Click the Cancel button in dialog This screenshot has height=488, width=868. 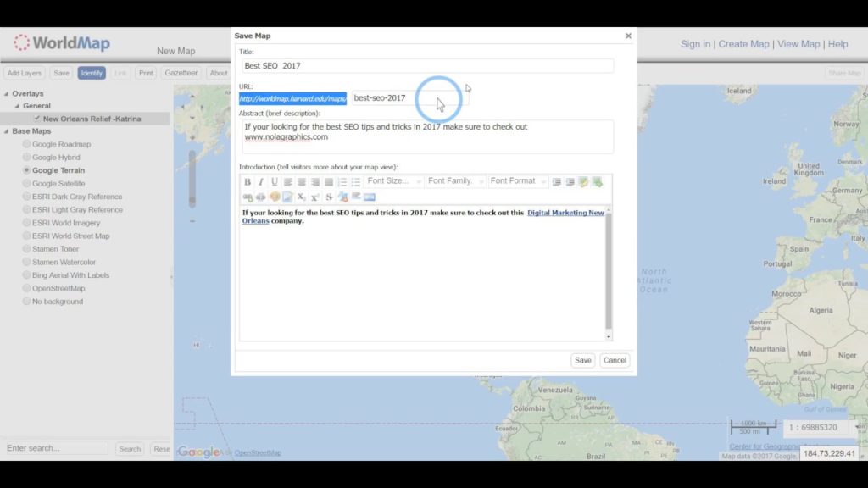615,360
